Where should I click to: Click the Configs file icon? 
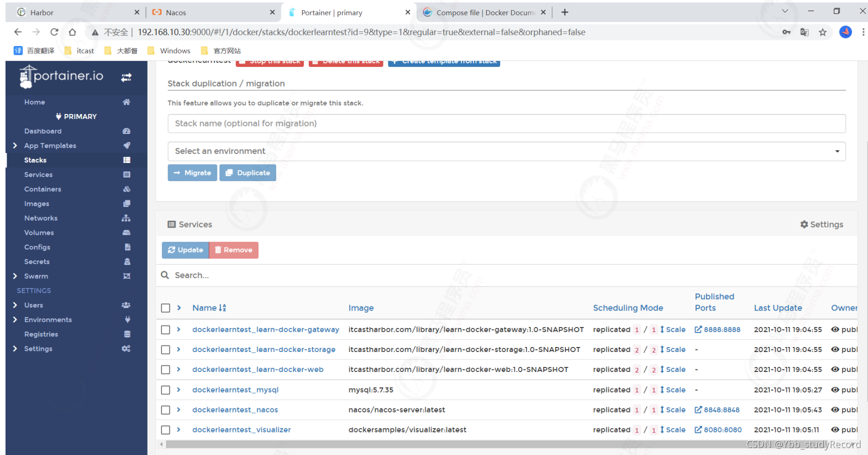click(127, 247)
